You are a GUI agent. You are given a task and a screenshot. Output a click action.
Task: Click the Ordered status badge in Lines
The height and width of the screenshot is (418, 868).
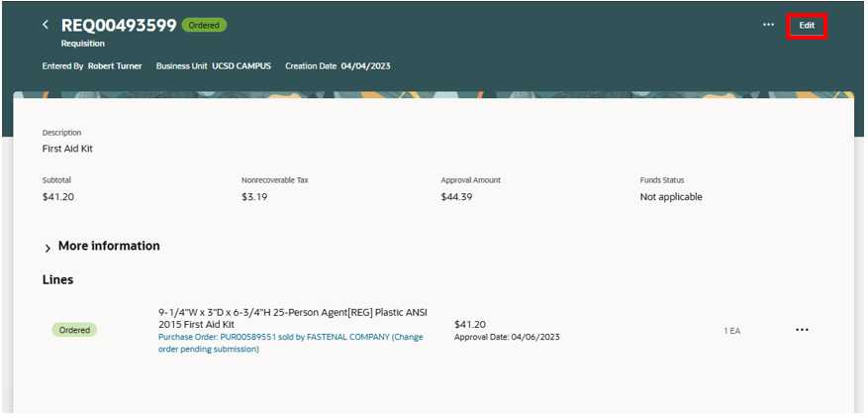tap(74, 330)
